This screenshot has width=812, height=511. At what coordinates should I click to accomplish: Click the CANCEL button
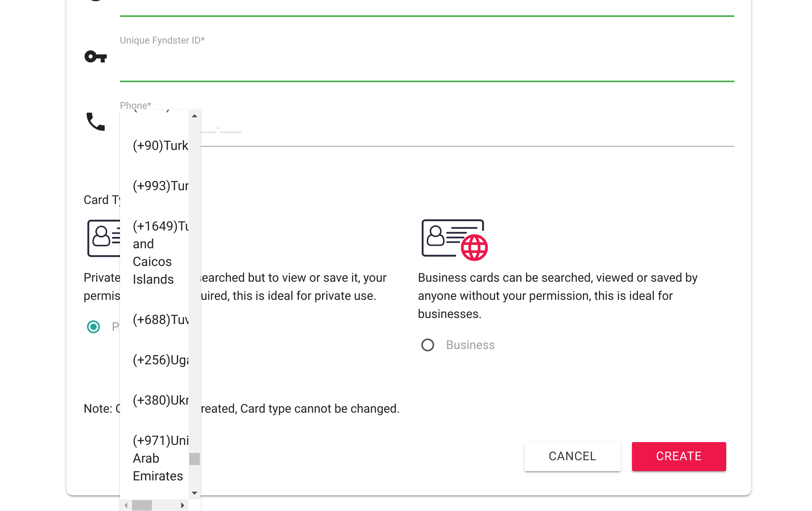click(572, 456)
